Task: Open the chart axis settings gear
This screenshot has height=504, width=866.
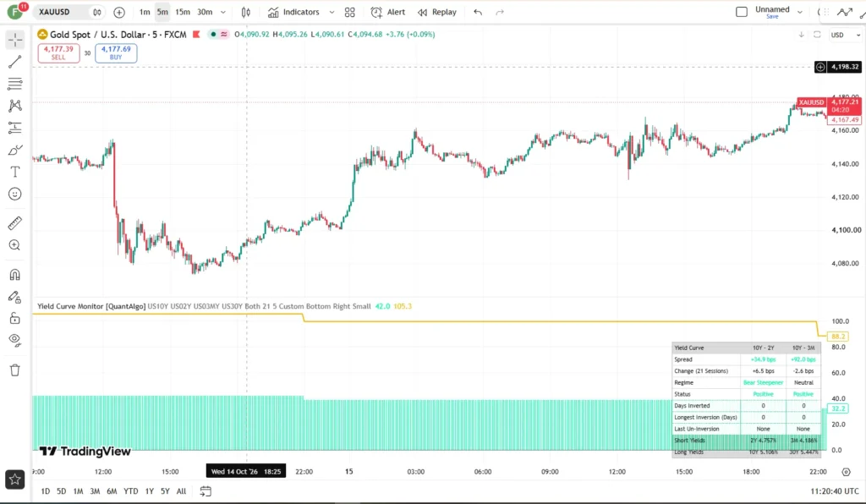Action: [846, 471]
